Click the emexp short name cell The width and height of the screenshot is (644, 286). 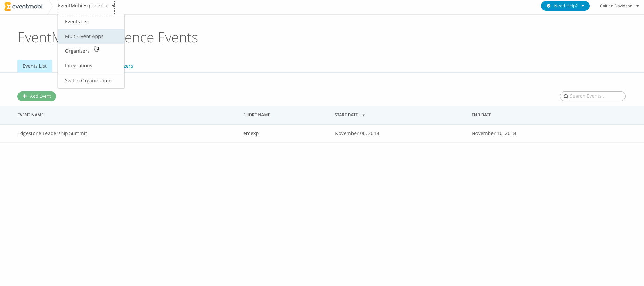(x=251, y=133)
